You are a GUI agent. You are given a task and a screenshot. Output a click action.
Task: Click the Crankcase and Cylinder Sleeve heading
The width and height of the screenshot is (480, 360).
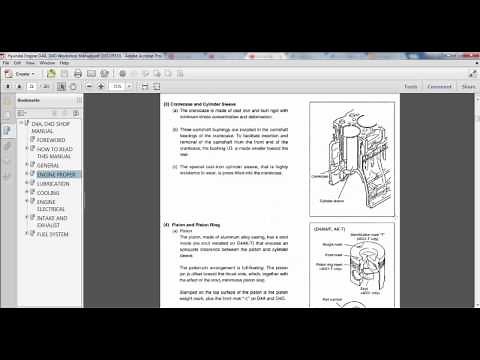point(200,104)
